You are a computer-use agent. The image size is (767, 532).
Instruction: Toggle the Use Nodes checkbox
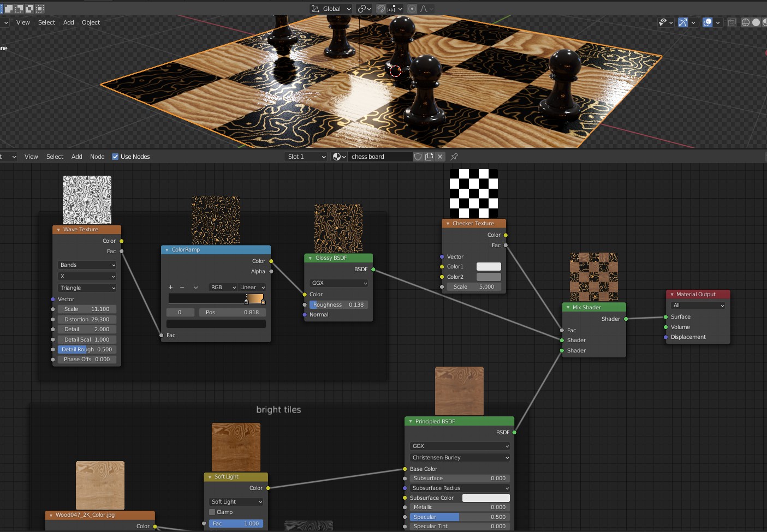pos(115,157)
